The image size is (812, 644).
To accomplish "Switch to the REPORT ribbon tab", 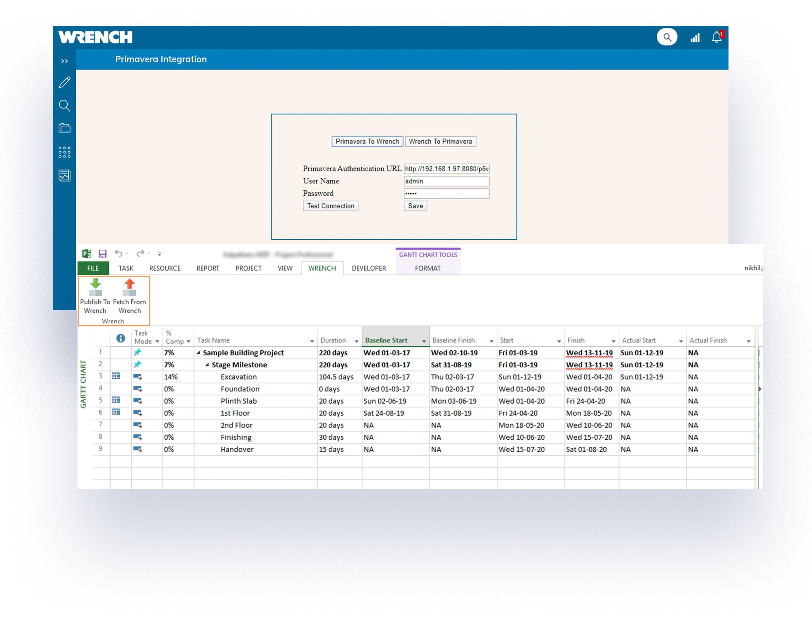I will click(x=207, y=269).
